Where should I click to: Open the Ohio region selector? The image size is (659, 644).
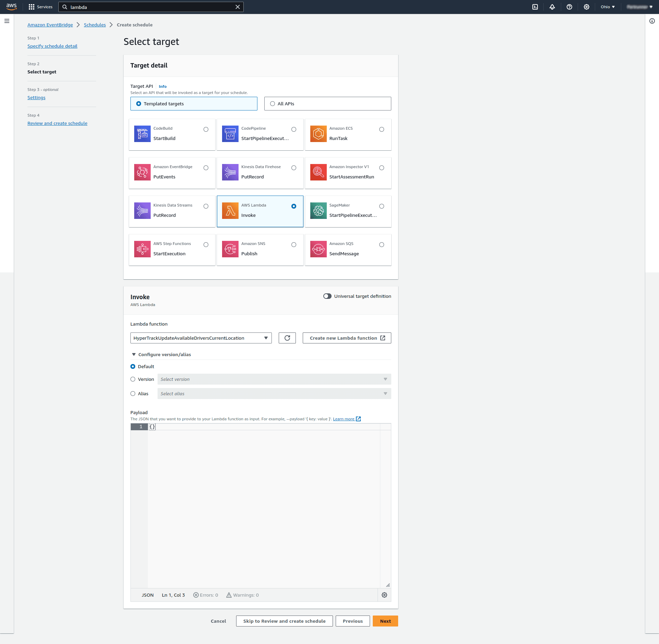608,7
